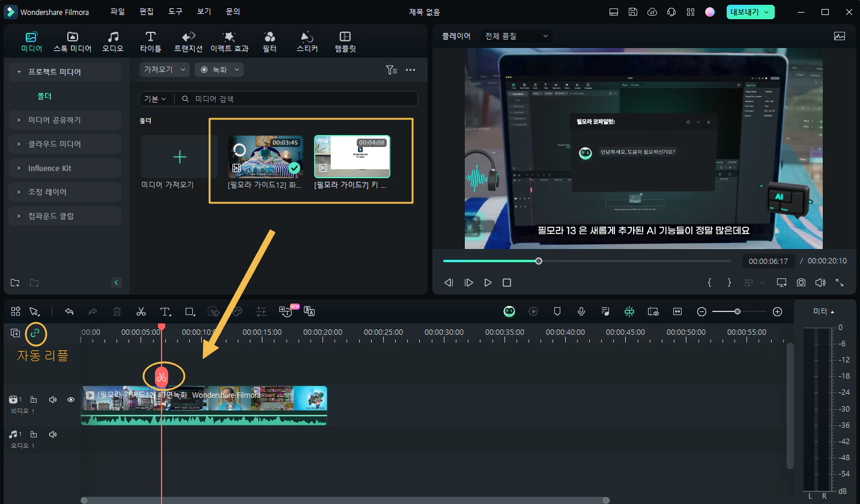Open the timeline layout grid icon

[x=16, y=311]
